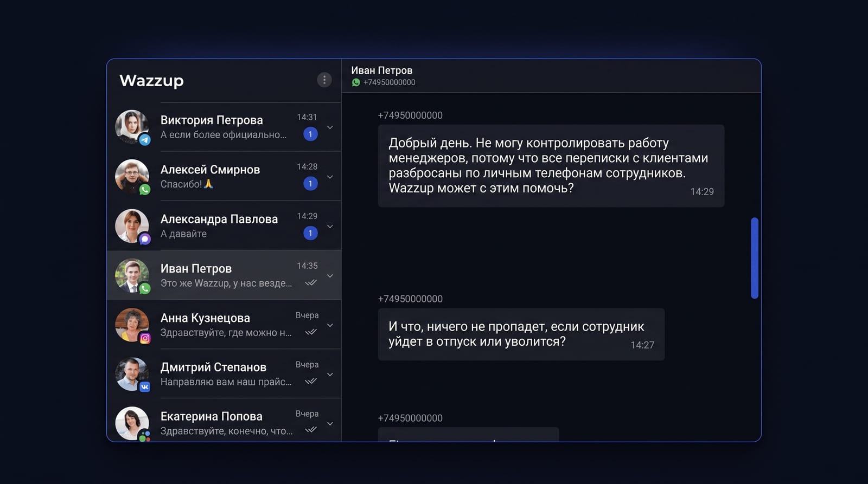Expand options chevron for Александра Павлова
Image resolution: width=868 pixels, height=484 pixels.
[330, 226]
